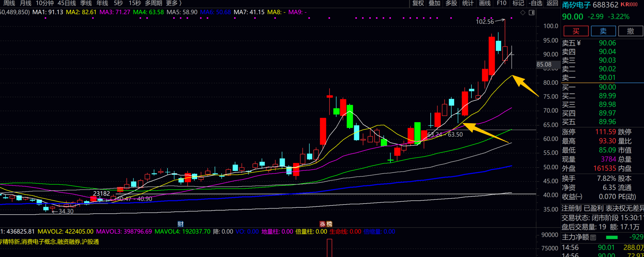644x257 pixels.
Task: Open F10 company information
Action: click(x=501, y=3)
